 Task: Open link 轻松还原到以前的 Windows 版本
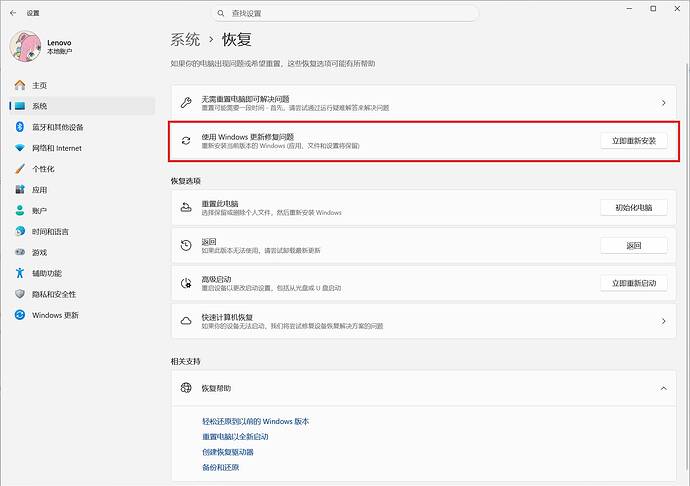[256, 421]
